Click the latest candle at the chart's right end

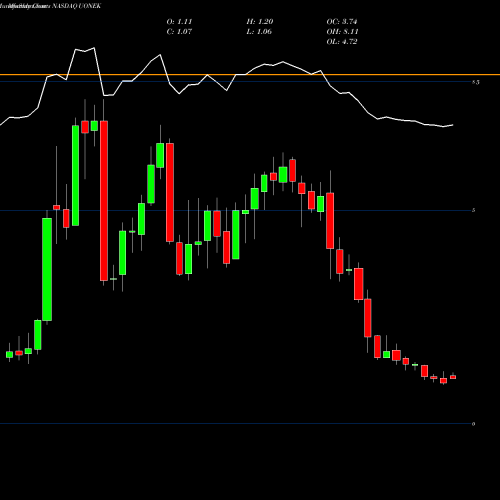[453, 377]
